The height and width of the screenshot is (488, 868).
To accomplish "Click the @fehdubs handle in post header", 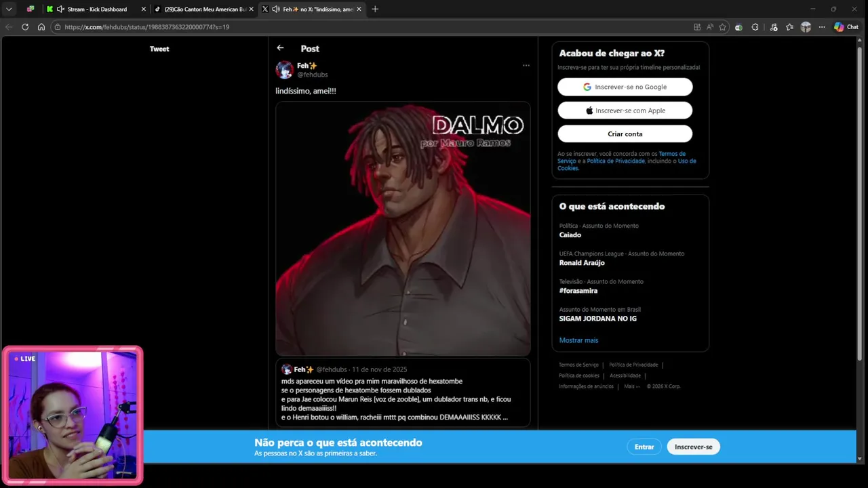I will point(312,75).
